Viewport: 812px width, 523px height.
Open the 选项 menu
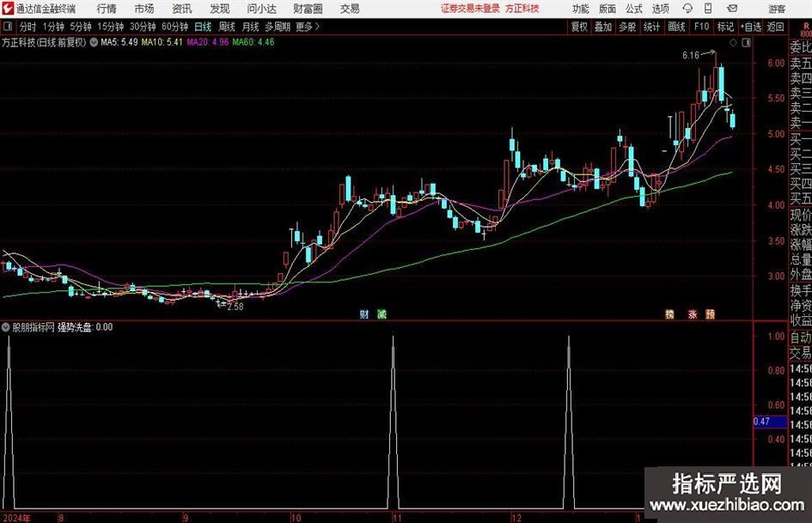pos(660,9)
